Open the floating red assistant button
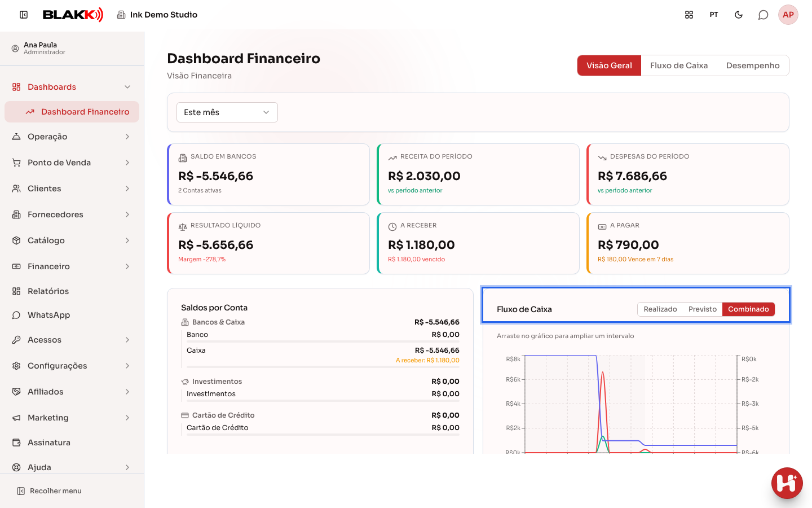812x508 pixels. pyautogui.click(x=787, y=483)
